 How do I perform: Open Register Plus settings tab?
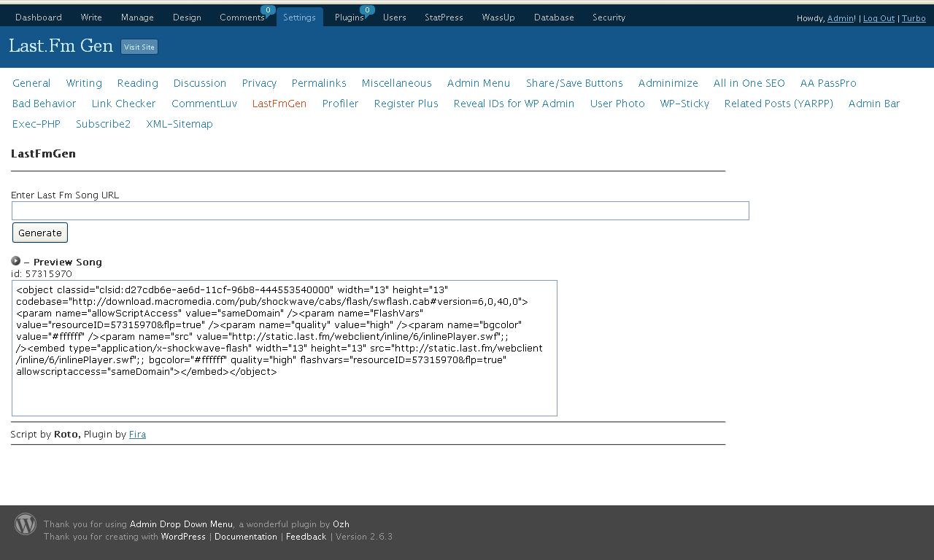coord(406,104)
